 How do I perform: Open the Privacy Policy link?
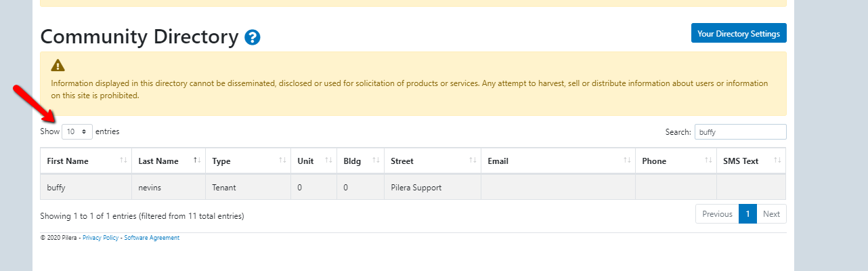pos(100,238)
